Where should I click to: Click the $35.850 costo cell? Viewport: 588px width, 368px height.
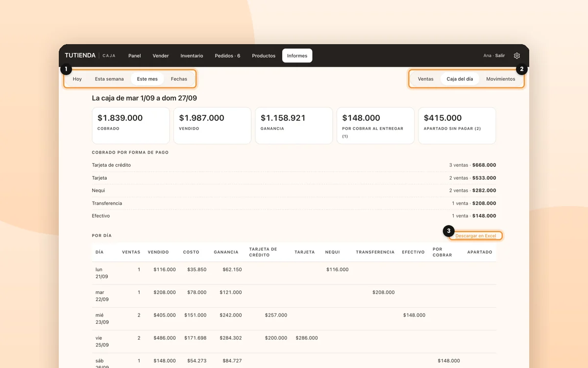click(x=197, y=269)
